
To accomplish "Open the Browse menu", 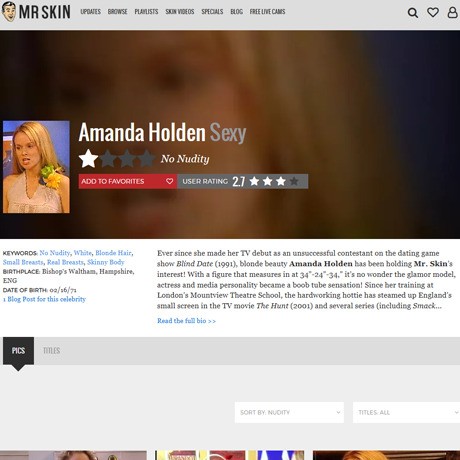I will point(117,12).
